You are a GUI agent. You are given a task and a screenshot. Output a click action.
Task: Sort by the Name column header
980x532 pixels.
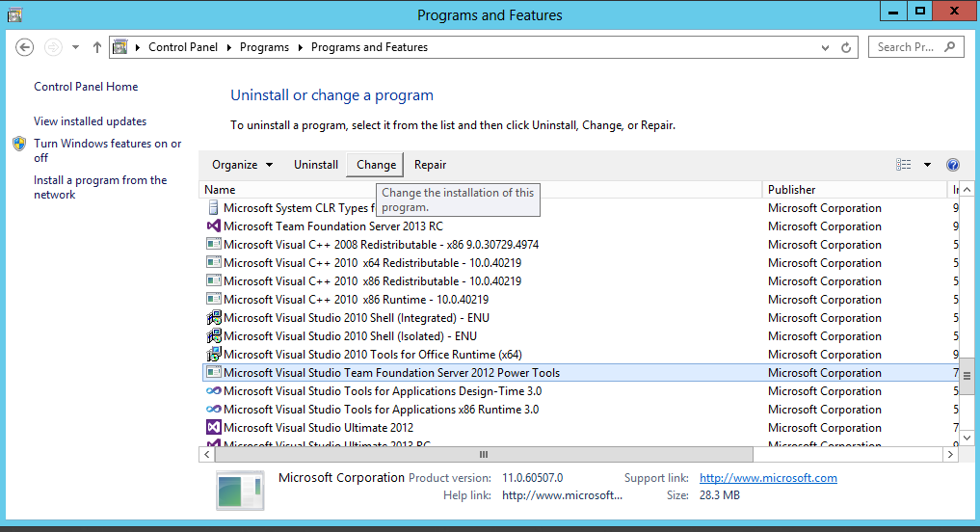click(480, 190)
